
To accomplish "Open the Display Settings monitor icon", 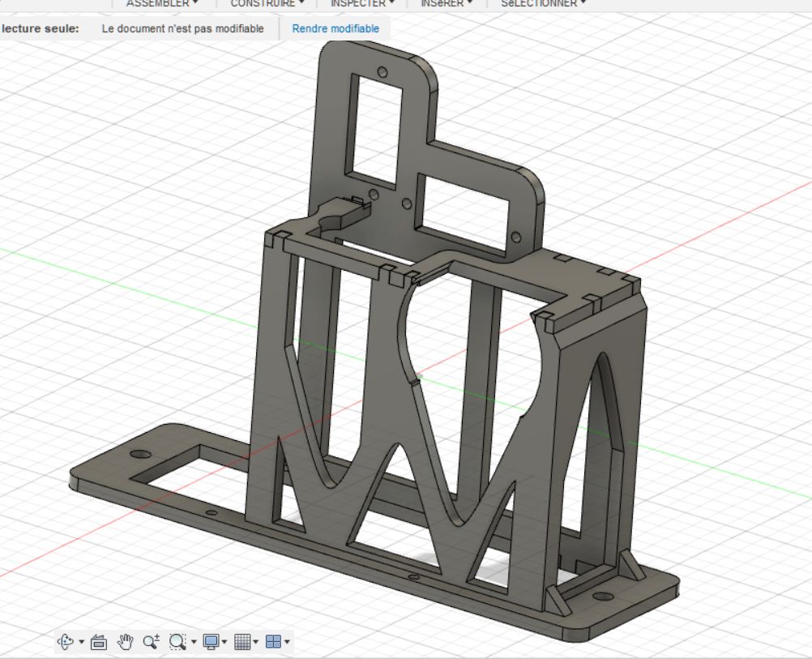I will pos(211,642).
